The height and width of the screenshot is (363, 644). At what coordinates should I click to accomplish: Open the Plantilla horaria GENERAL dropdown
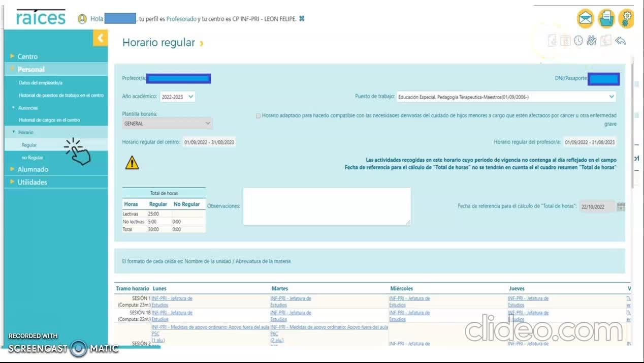[x=167, y=124]
